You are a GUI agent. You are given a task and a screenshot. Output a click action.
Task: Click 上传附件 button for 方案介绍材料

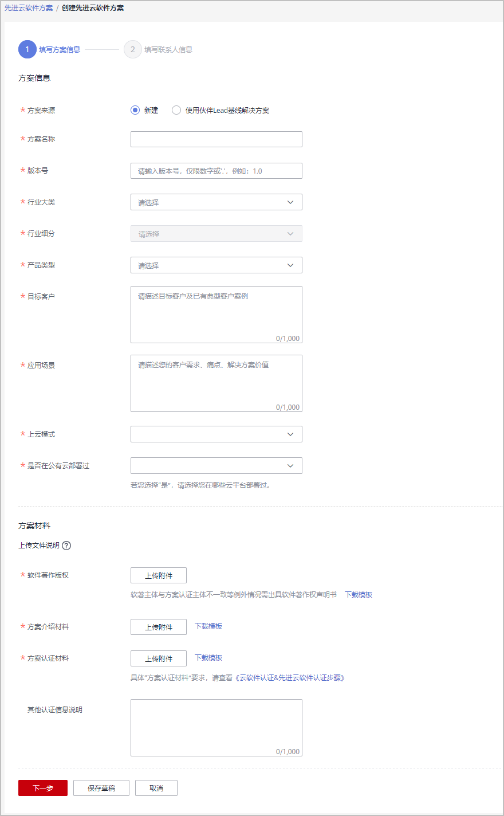pos(159,627)
